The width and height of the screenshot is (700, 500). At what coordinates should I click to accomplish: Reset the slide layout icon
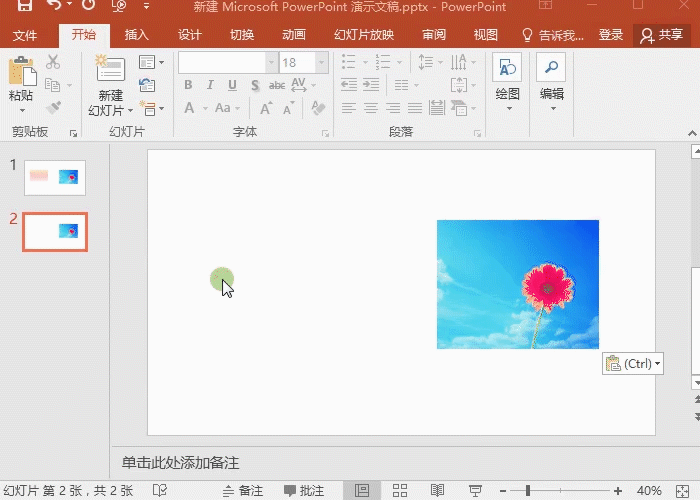coord(147,85)
